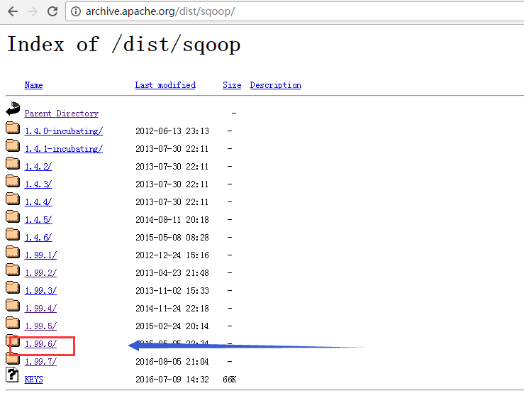Open the 1.99.2/ directory link
Image resolution: width=524 pixels, height=420 pixels.
coord(40,273)
